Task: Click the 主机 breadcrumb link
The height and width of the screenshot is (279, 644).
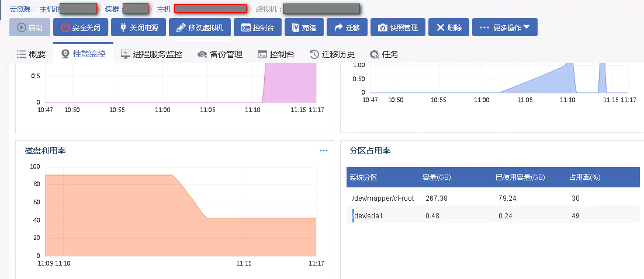Action: [164, 9]
